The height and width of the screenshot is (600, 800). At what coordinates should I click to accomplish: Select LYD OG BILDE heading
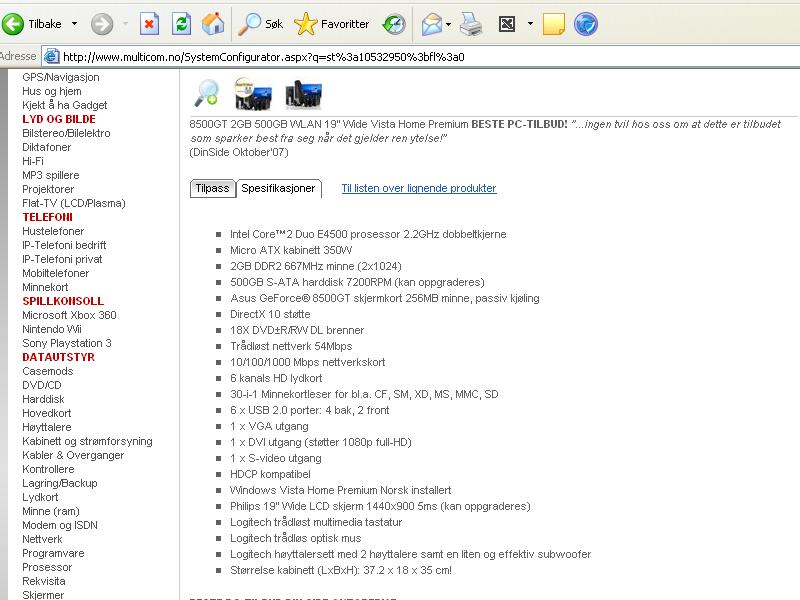(59, 119)
